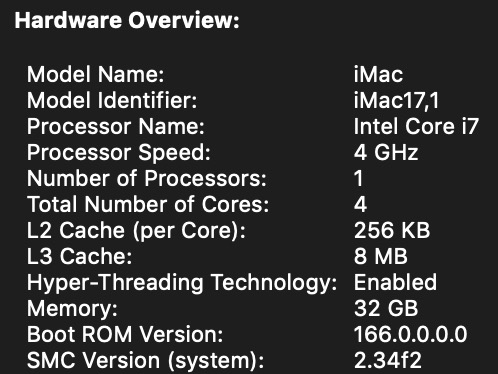Image resolution: width=498 pixels, height=374 pixels.
Task: Click the Enabled hyper-threading value
Action: point(395,282)
